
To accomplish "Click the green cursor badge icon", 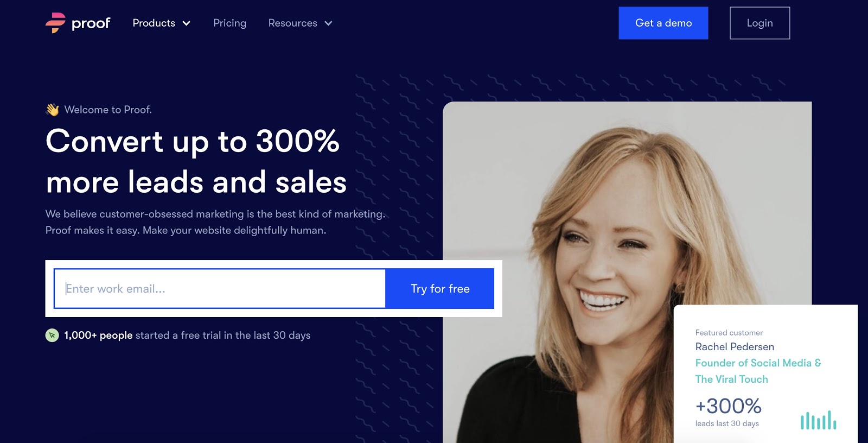I will (52, 336).
